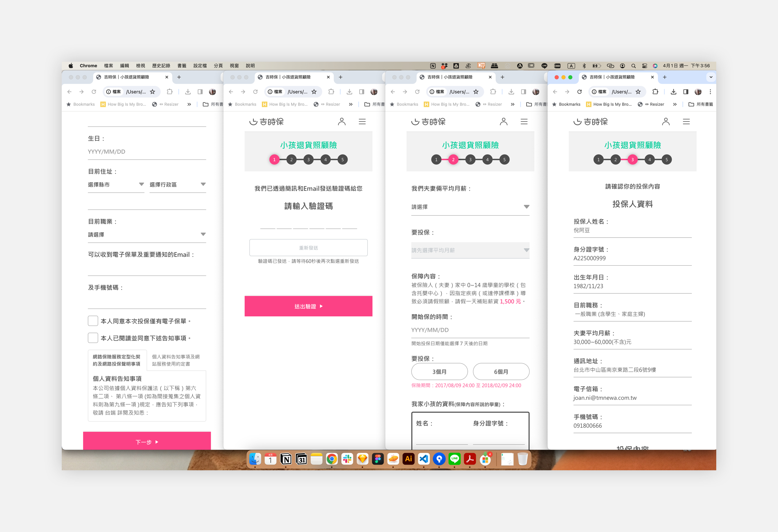Image resolution: width=778 pixels, height=532 pixels.
Task: Open the 選擇行政區 dropdown
Action: (178, 185)
